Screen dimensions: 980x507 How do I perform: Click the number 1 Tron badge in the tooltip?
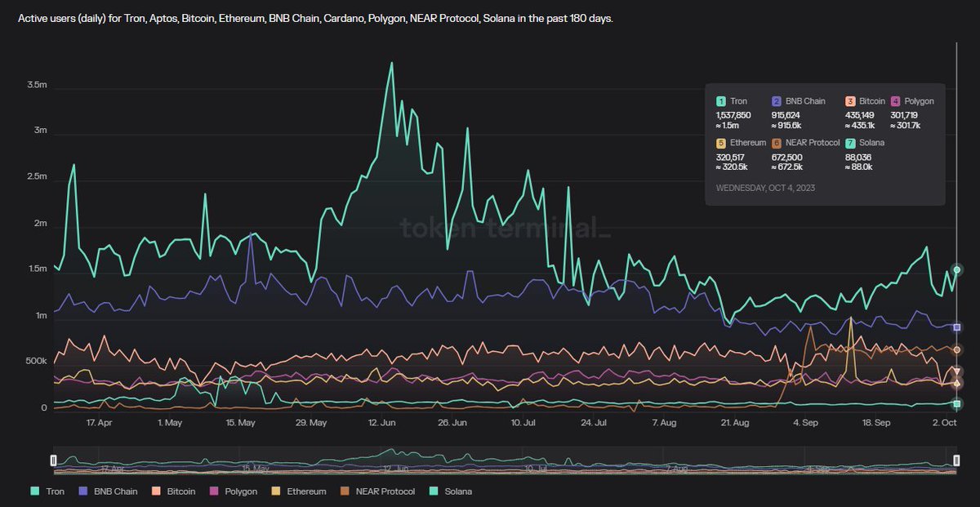click(721, 101)
